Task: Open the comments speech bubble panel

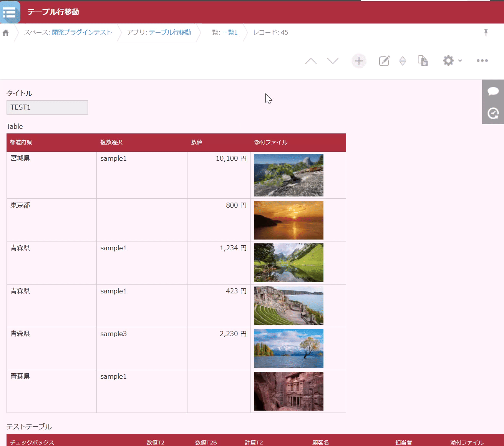Action: click(493, 91)
